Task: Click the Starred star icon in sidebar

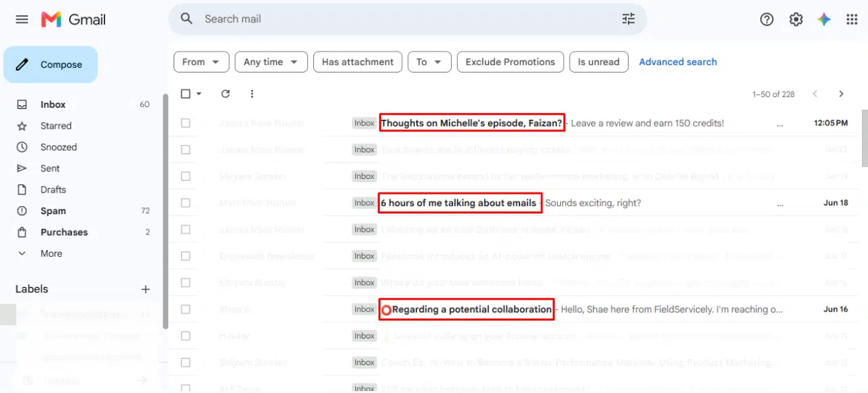Action: point(22,126)
